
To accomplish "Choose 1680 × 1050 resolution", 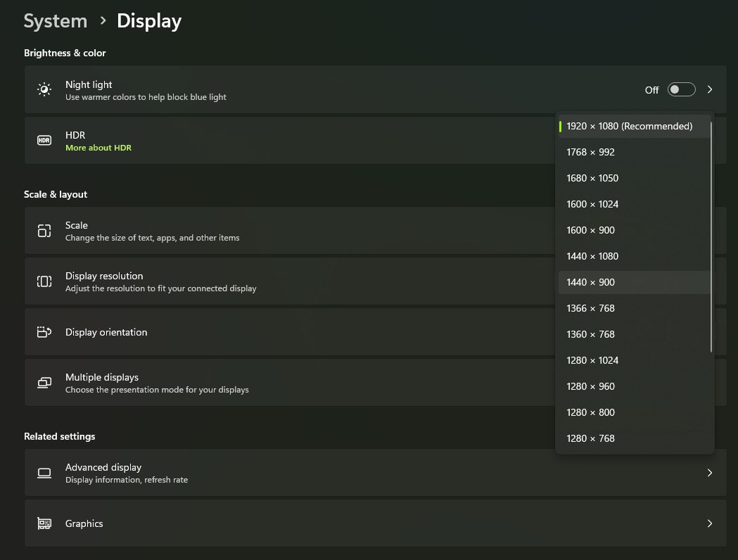I will pyautogui.click(x=634, y=179).
